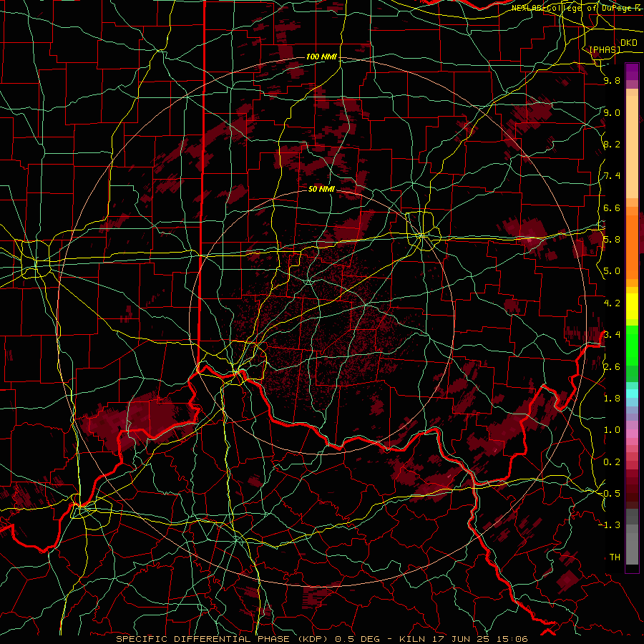Click the TH label on the legend

tap(615, 557)
